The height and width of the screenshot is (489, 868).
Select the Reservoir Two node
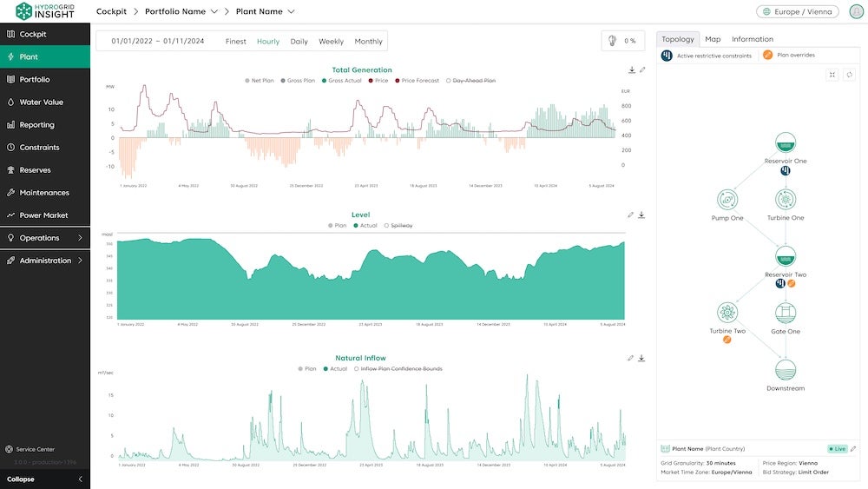coord(786,257)
